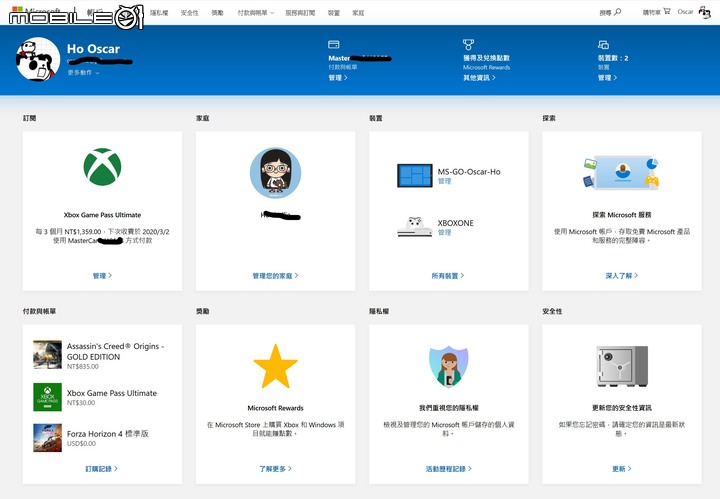Click 管理 under 裝置數 in banner
Screen dimensions: 720x499
(x=607, y=78)
